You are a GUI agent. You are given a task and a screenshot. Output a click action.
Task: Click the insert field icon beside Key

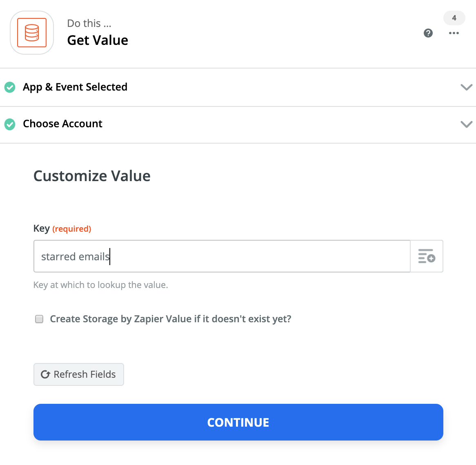coord(427,256)
